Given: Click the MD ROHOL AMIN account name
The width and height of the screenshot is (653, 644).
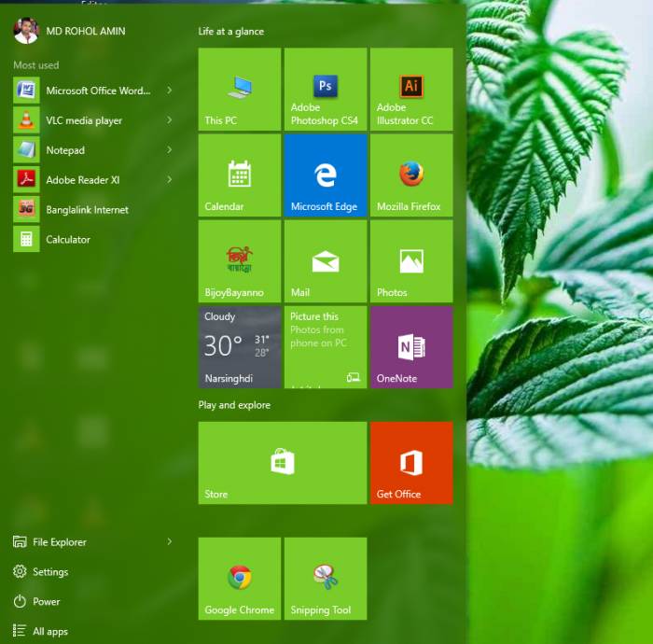Looking at the screenshot, I should tap(86, 31).
